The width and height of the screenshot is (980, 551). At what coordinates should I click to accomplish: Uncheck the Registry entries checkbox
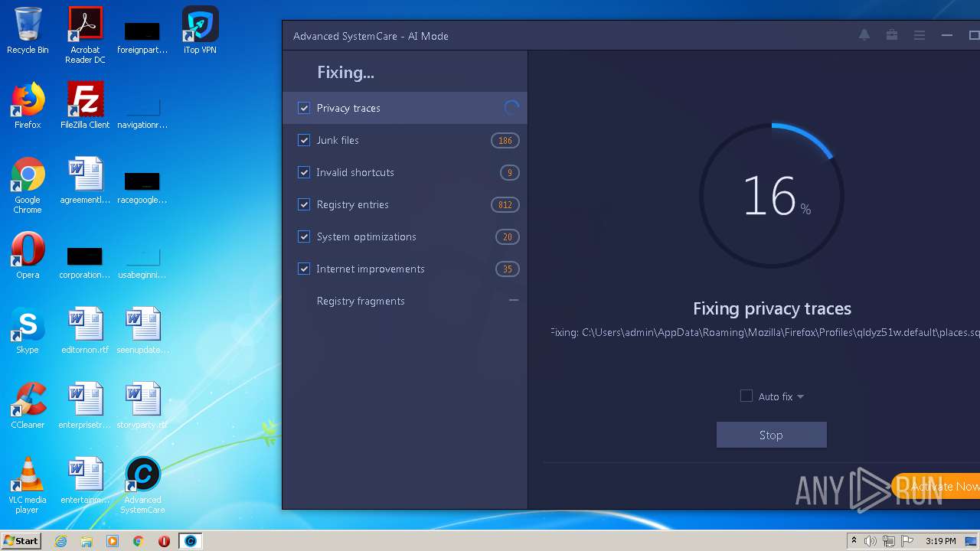(304, 205)
